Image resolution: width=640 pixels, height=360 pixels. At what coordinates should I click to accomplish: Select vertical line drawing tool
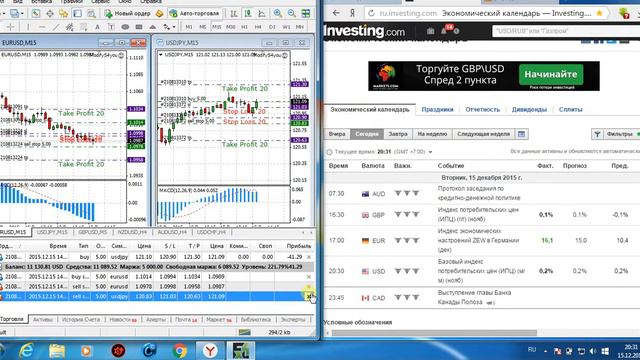coord(28,27)
